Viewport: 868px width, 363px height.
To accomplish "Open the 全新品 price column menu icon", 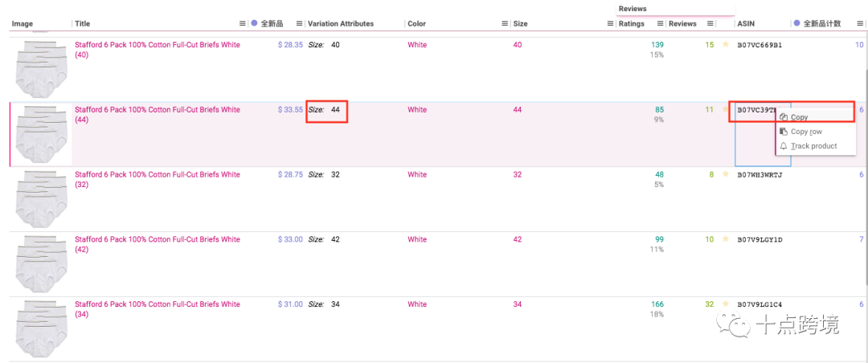I will tap(299, 24).
